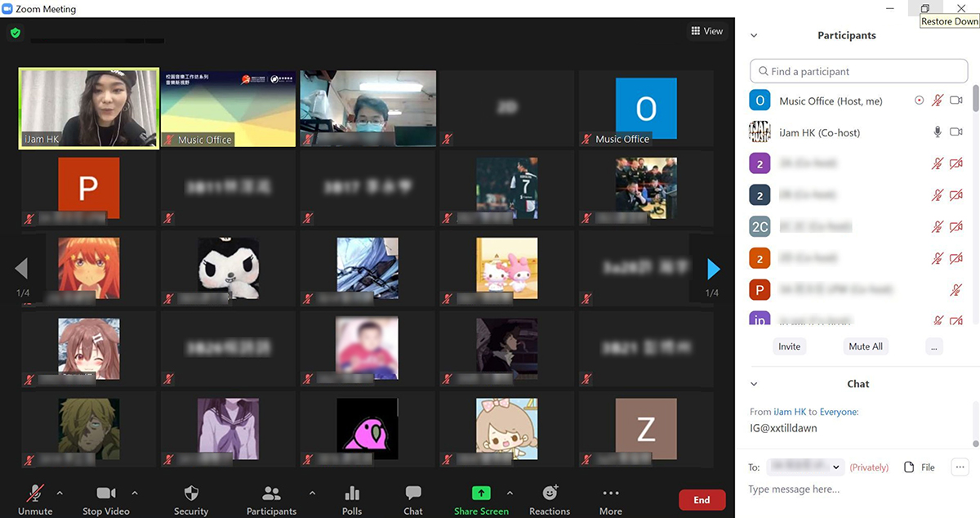Click the Invite button
980x518 pixels.
click(789, 346)
